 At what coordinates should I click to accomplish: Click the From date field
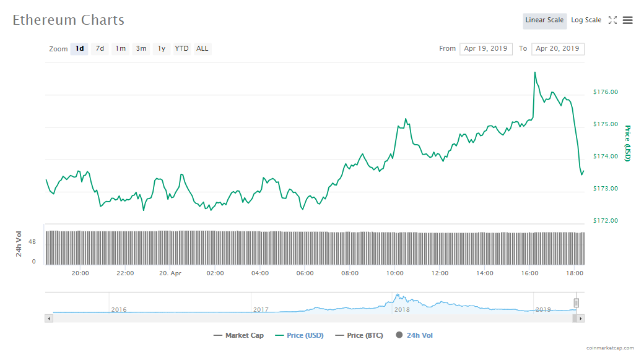pyautogui.click(x=485, y=49)
